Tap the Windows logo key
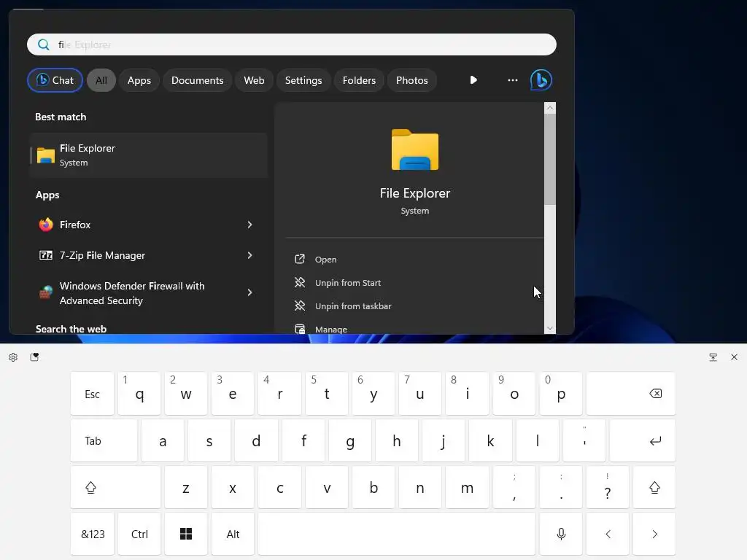Image resolution: width=747 pixels, height=560 pixels. click(186, 534)
